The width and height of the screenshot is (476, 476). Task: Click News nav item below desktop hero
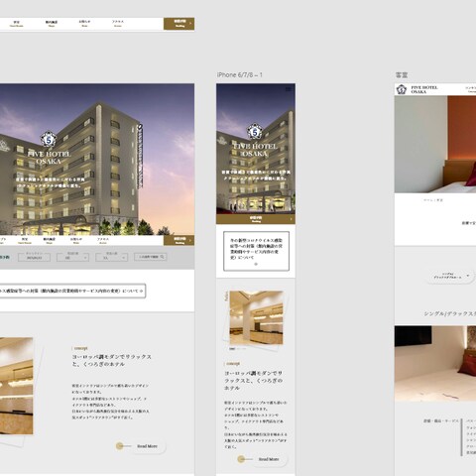click(76, 241)
